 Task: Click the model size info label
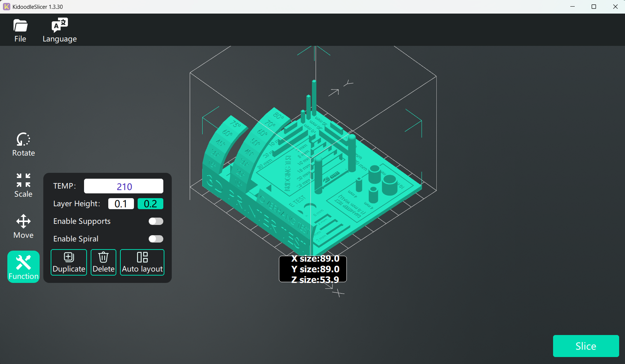[x=313, y=269]
